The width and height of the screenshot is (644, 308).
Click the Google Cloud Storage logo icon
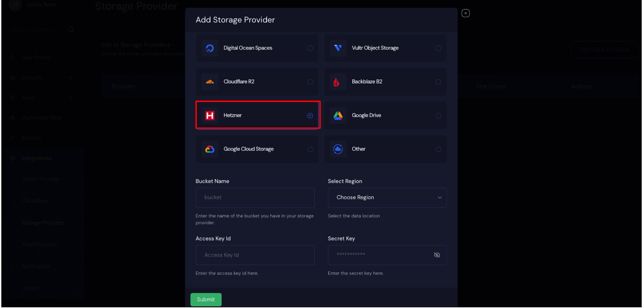click(x=210, y=149)
